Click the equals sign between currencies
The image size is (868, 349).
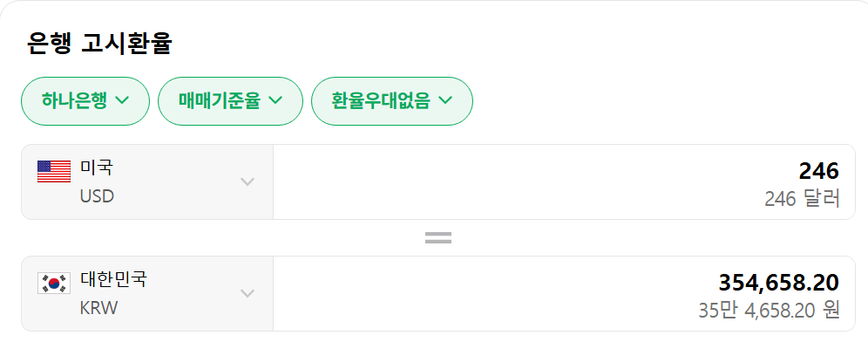[x=437, y=237]
